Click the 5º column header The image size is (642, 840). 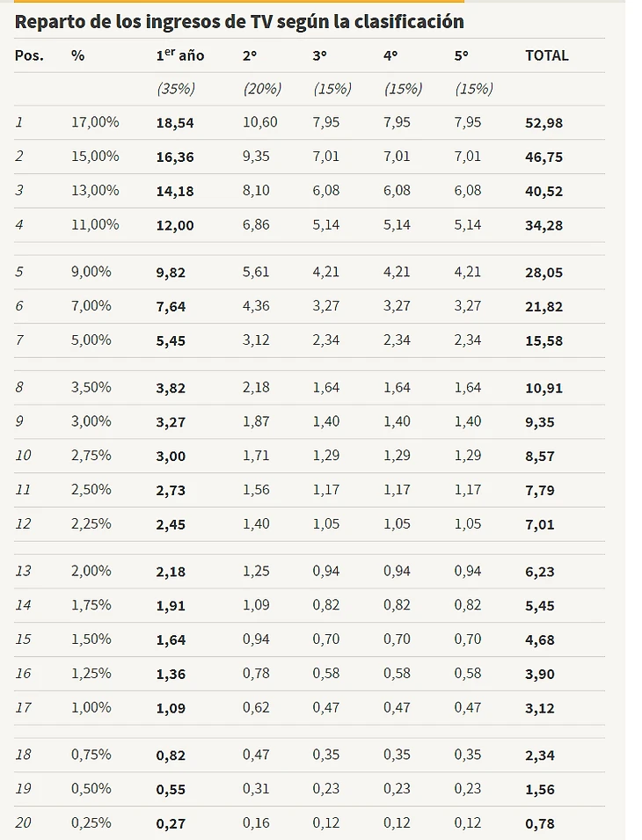coord(462,55)
